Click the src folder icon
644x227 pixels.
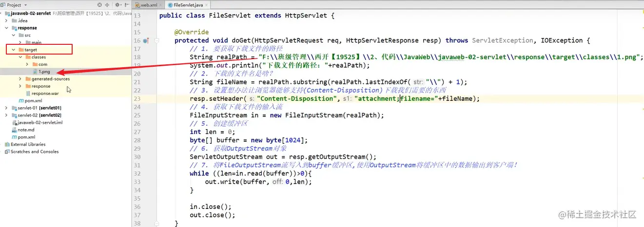20,35
